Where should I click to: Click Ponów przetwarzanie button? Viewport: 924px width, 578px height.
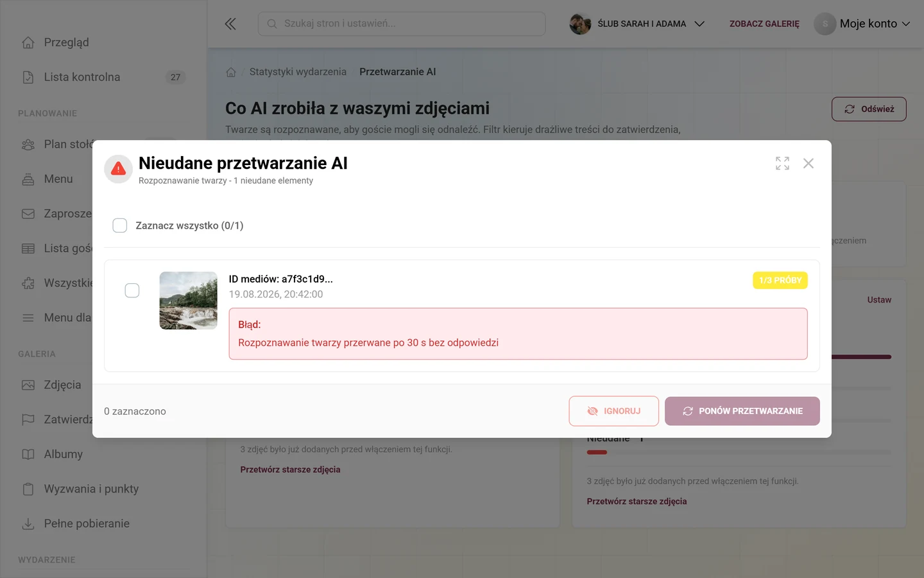742,411
